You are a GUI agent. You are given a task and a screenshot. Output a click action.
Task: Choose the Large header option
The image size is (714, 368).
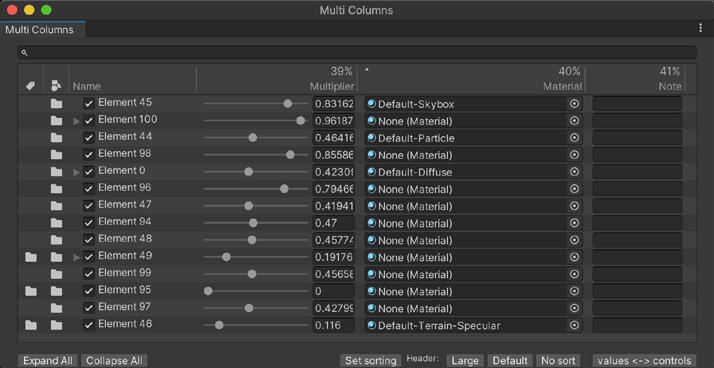pyautogui.click(x=465, y=361)
